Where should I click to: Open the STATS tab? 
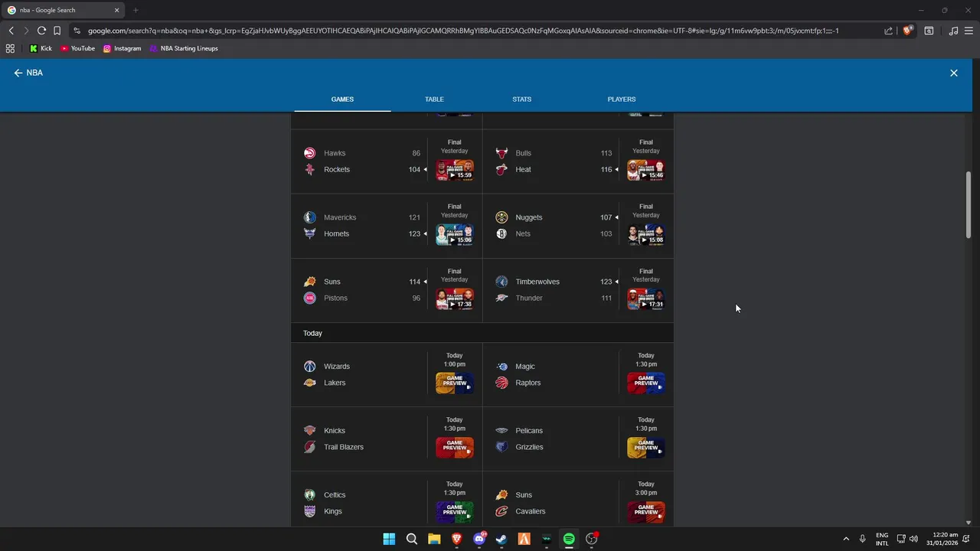521,99
